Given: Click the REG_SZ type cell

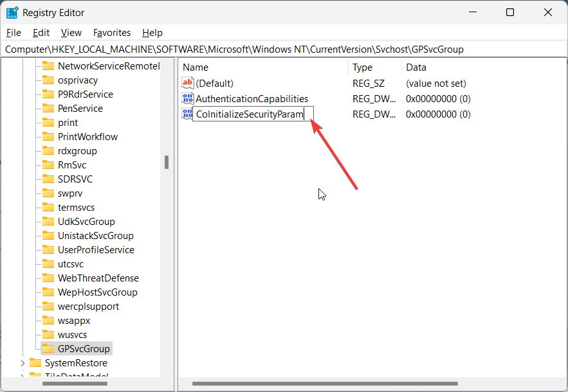Looking at the screenshot, I should point(369,84).
